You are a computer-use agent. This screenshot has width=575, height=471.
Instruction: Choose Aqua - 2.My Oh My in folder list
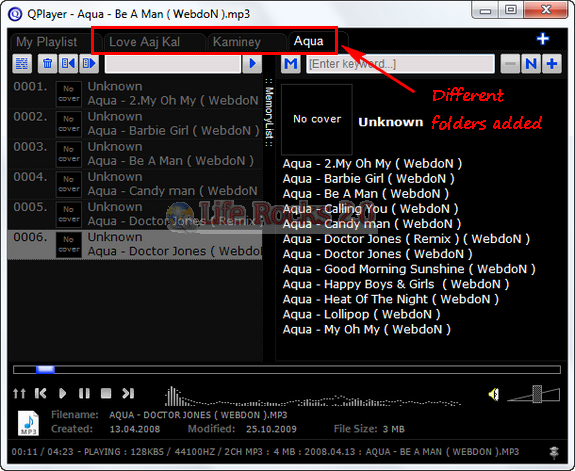pyautogui.click(x=372, y=164)
